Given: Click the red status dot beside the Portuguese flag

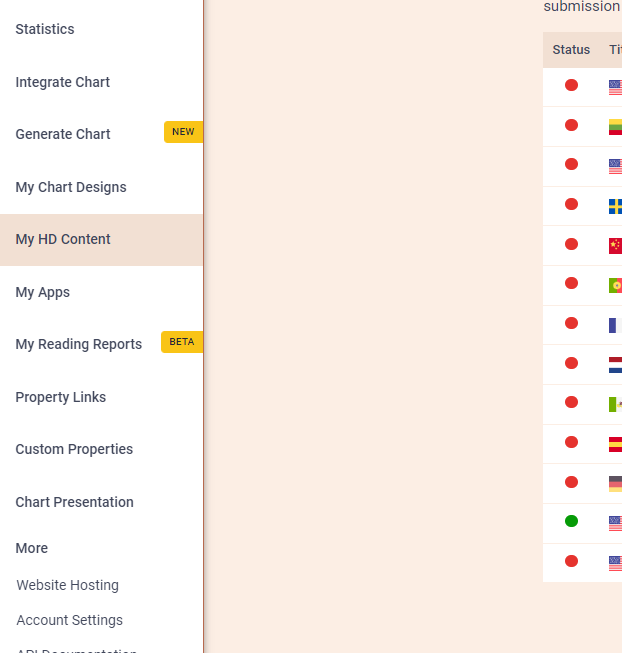Looking at the screenshot, I should coord(571,283).
